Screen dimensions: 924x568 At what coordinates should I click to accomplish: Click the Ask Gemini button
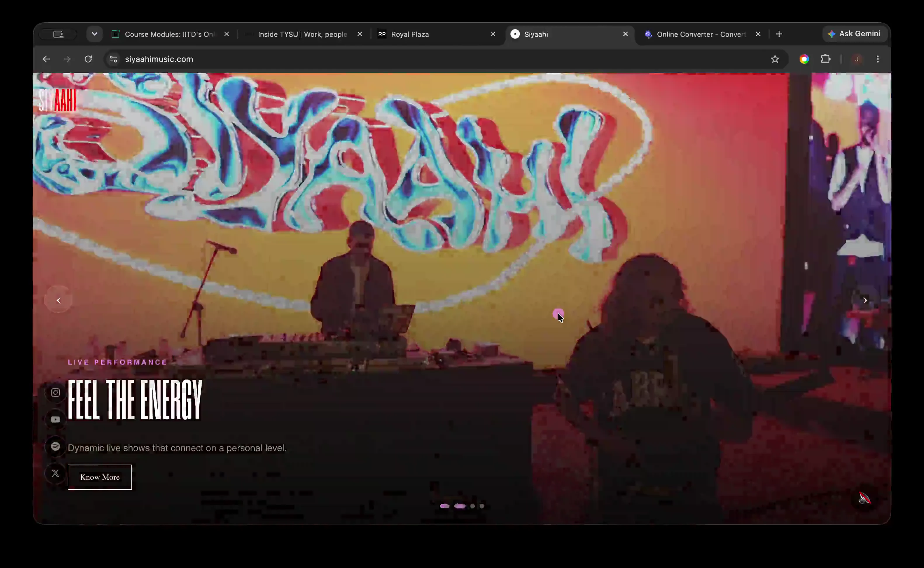(854, 34)
